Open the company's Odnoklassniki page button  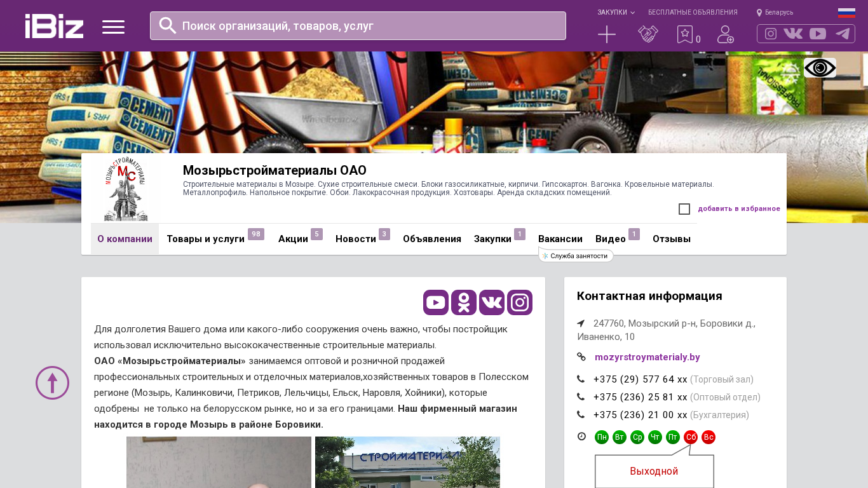pos(464,302)
